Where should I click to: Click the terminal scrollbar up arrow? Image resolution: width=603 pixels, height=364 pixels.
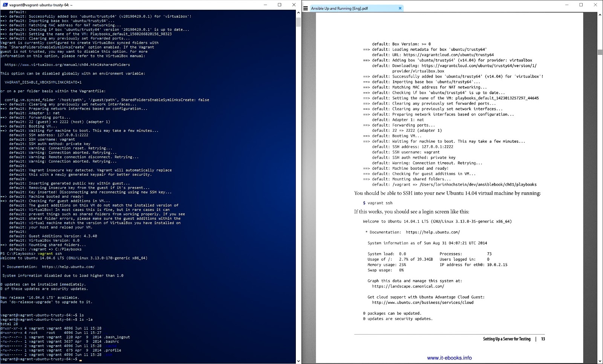click(298, 13)
